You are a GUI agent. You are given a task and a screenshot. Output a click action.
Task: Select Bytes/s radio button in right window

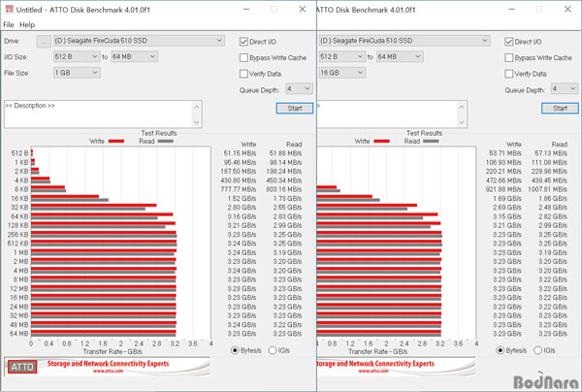(x=501, y=350)
